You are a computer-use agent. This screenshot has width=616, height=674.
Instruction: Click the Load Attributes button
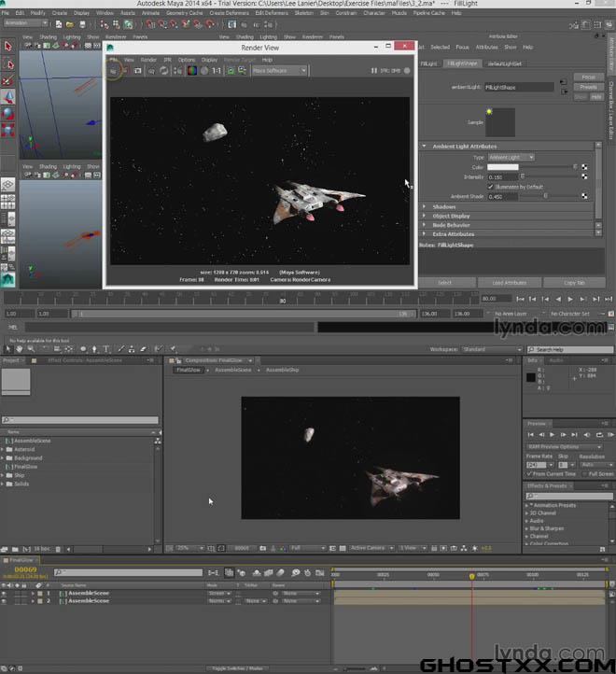(x=510, y=283)
